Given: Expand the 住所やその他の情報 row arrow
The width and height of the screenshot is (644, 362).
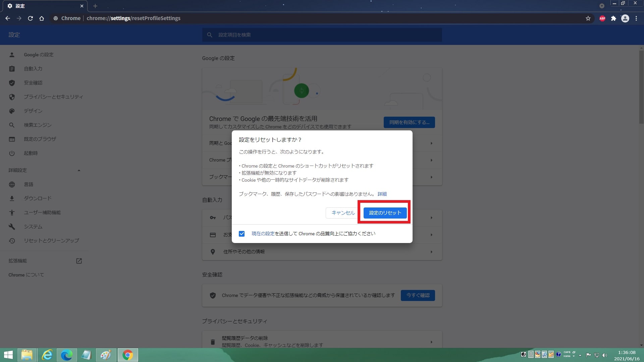Looking at the screenshot, I should [x=431, y=252].
